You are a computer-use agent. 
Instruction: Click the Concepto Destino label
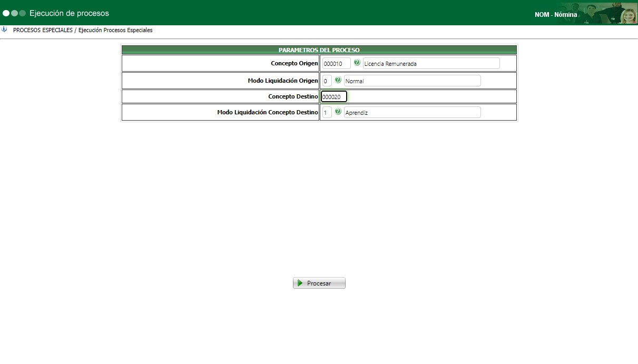point(293,96)
